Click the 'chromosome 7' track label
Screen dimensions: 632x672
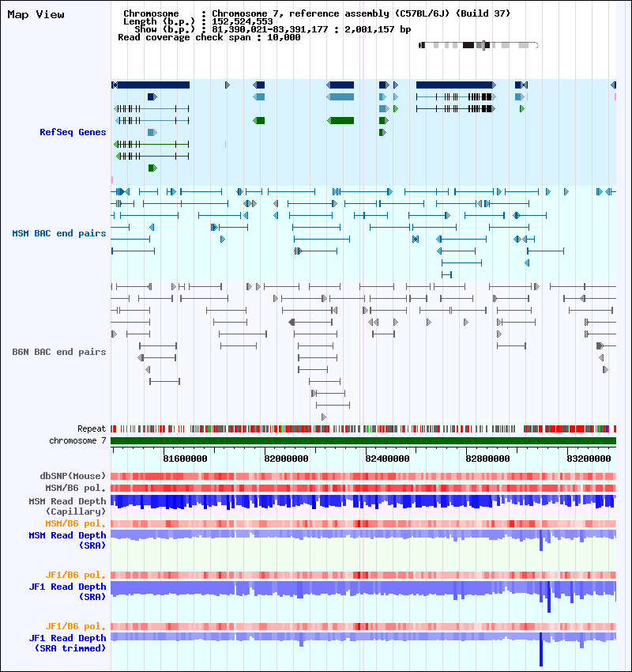(77, 440)
